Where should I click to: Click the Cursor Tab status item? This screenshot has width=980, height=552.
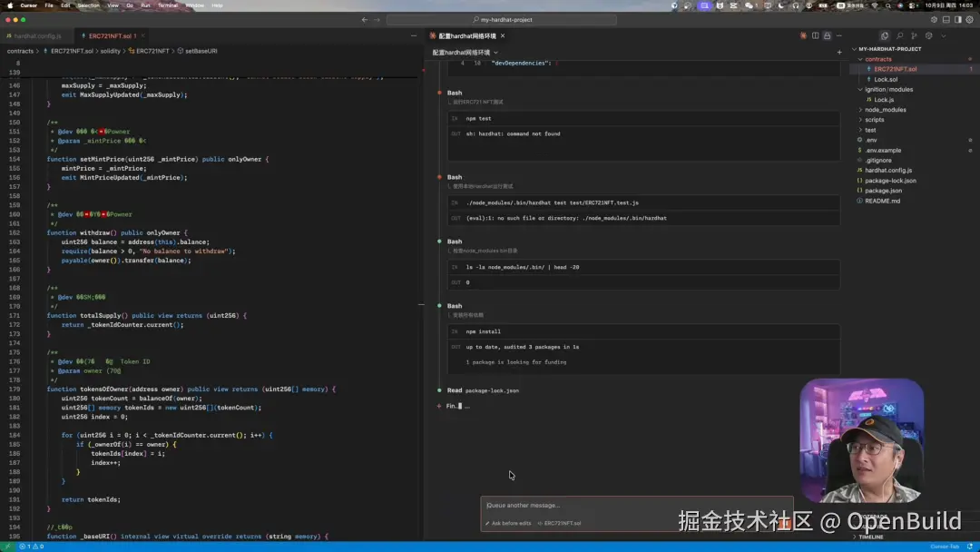pos(945,547)
